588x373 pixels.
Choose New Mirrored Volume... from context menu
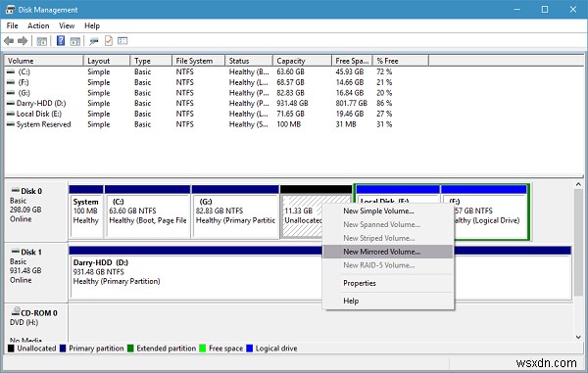(x=388, y=252)
